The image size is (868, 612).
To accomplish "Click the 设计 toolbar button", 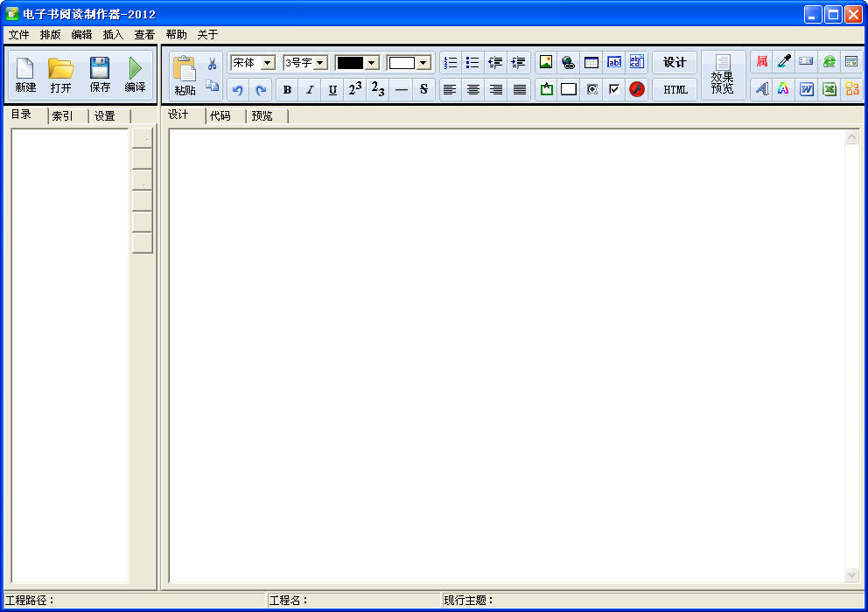I will (675, 63).
